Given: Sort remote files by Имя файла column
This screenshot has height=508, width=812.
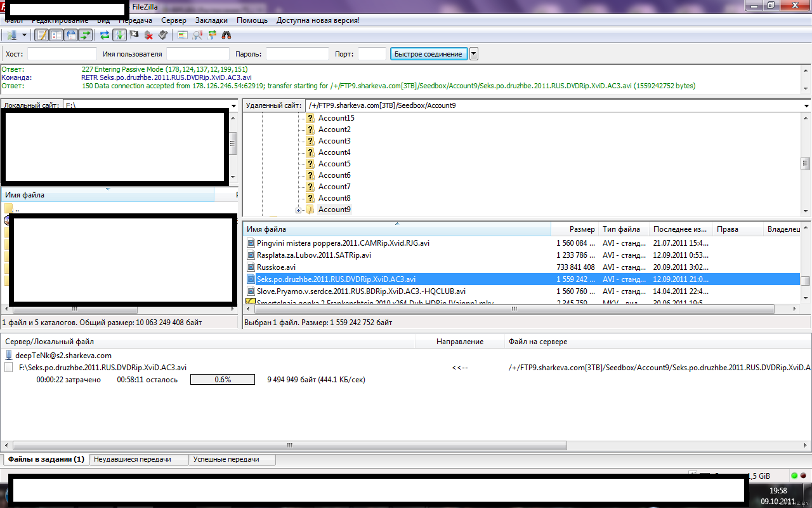Looking at the screenshot, I should coord(397,229).
